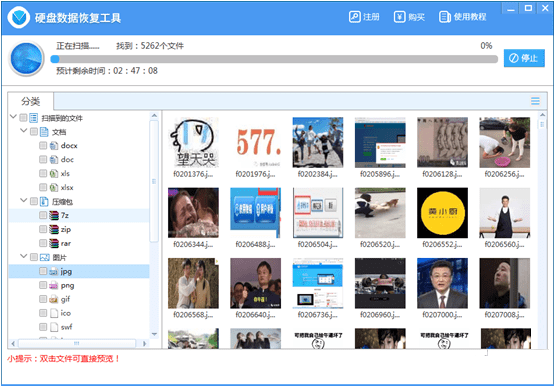Minimize the recovery tool window
Image resolution: width=556 pixels, height=386 pixels.
[511, 8]
